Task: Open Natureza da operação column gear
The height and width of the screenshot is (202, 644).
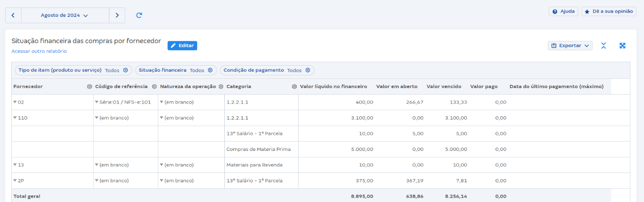Action: pyautogui.click(x=221, y=87)
